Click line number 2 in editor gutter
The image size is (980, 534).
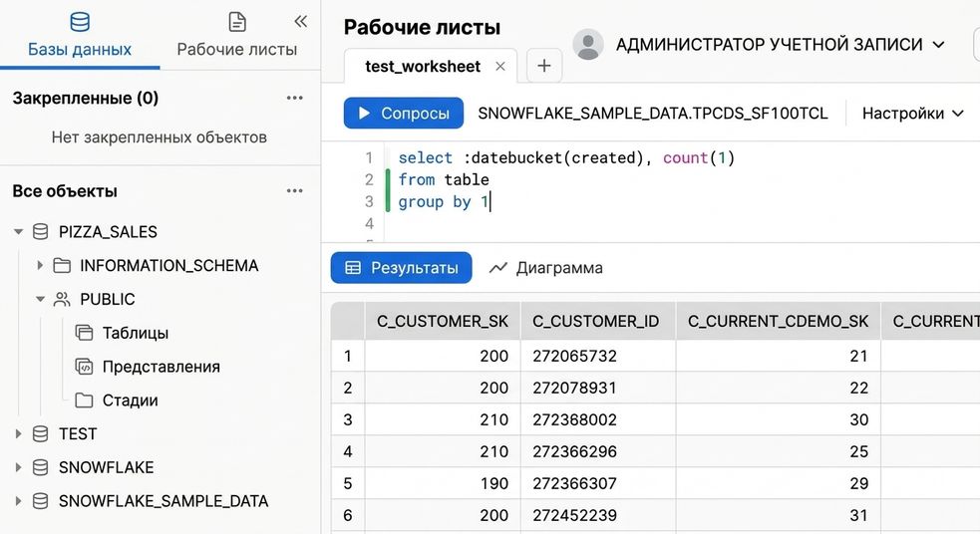[x=369, y=180]
